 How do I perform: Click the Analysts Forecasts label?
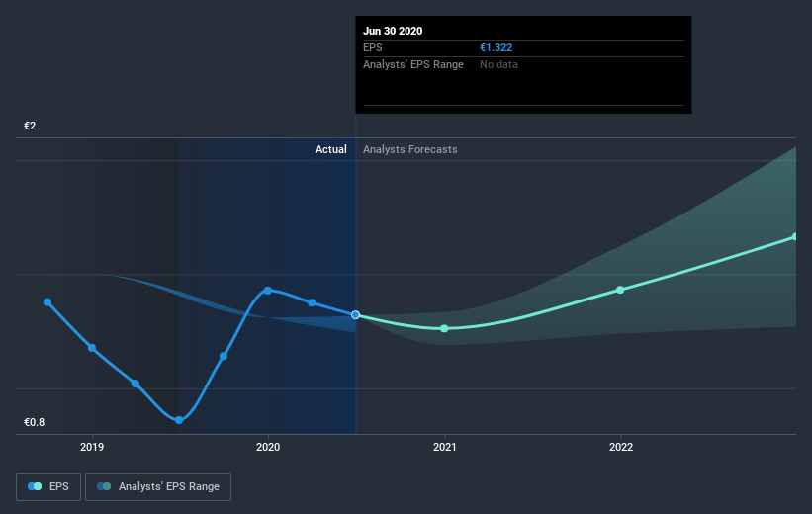(x=410, y=149)
